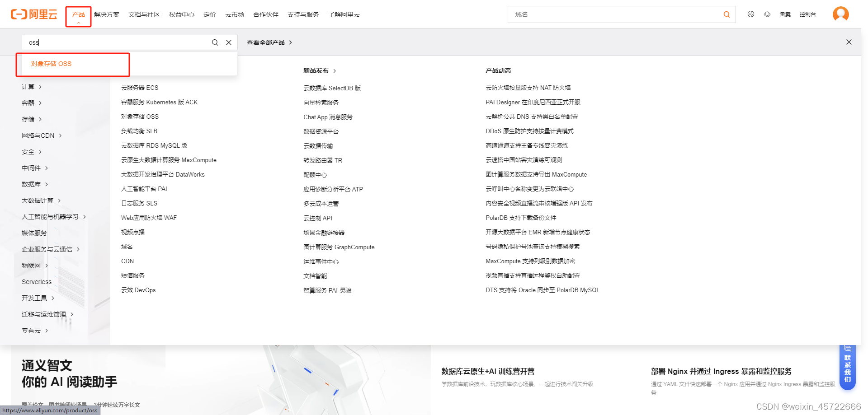Open the 合作伙伴 menu

click(x=266, y=14)
